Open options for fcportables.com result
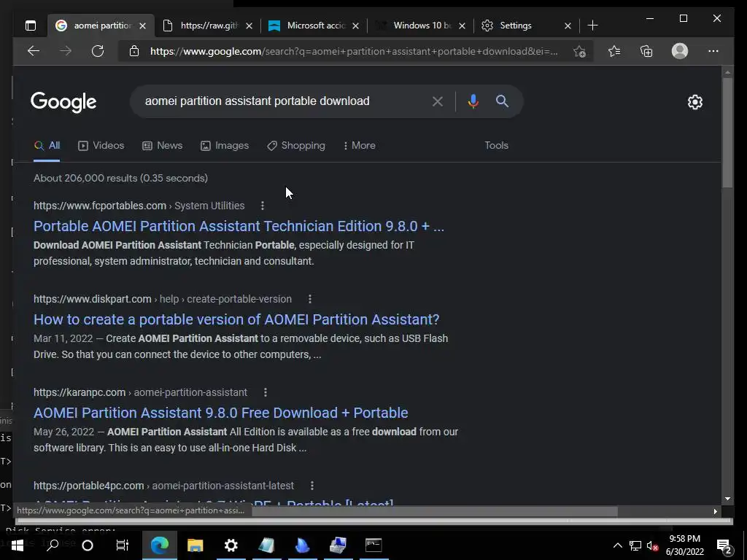The width and height of the screenshot is (747, 560). click(x=263, y=206)
